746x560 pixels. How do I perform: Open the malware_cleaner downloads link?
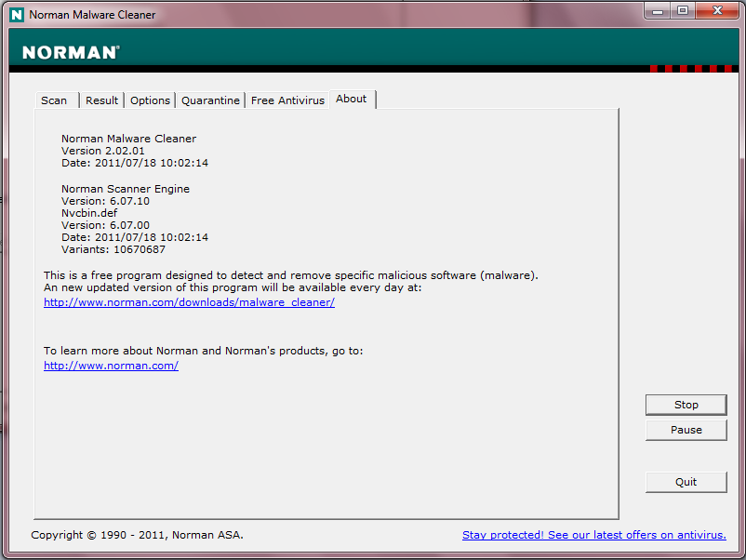click(x=190, y=302)
